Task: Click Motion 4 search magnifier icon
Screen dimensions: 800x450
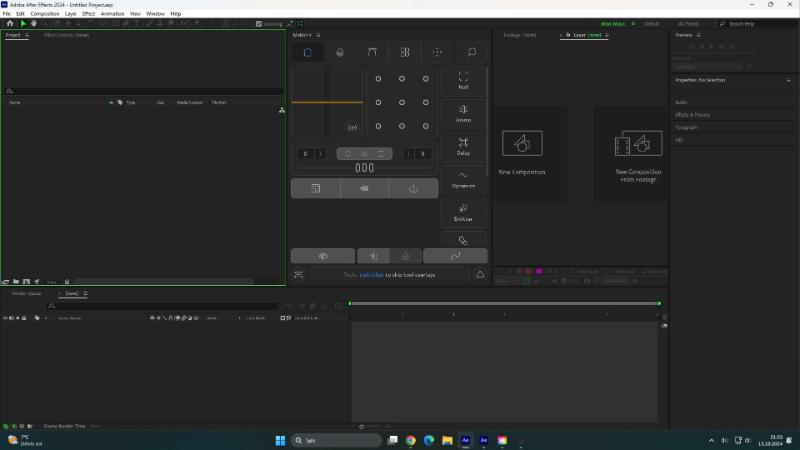Action: pos(471,52)
